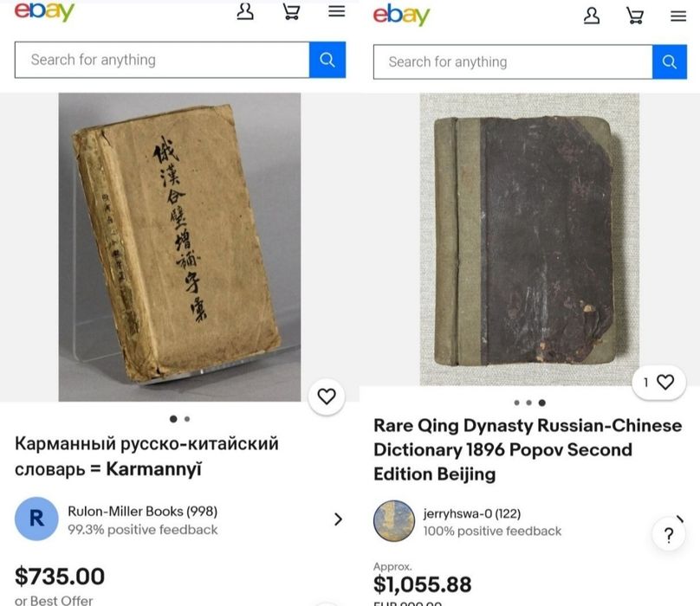View the grey-green Popov dictionary photo

pyautogui.click(x=529, y=239)
